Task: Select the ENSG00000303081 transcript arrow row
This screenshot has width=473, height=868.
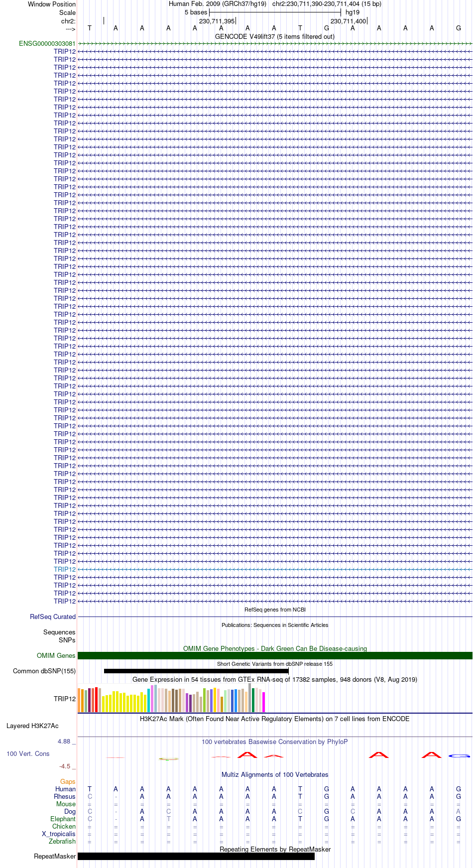Action: coord(275,44)
